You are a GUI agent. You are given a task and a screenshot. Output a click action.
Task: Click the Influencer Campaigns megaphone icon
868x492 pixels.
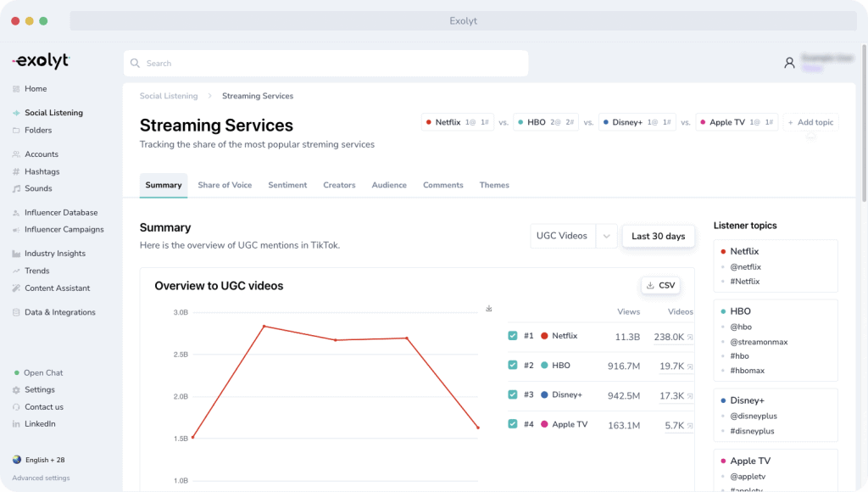(x=16, y=229)
